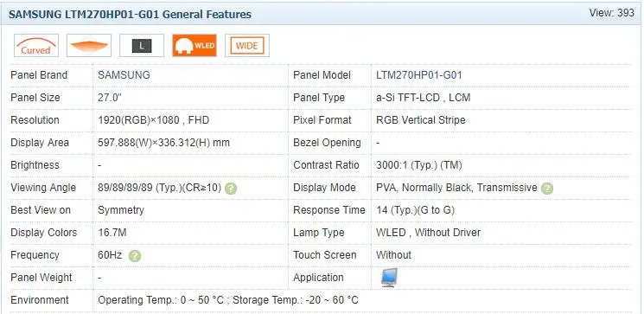The image size is (644, 314).
Task: Click the Touch Screen label
Action: click(325, 255)
